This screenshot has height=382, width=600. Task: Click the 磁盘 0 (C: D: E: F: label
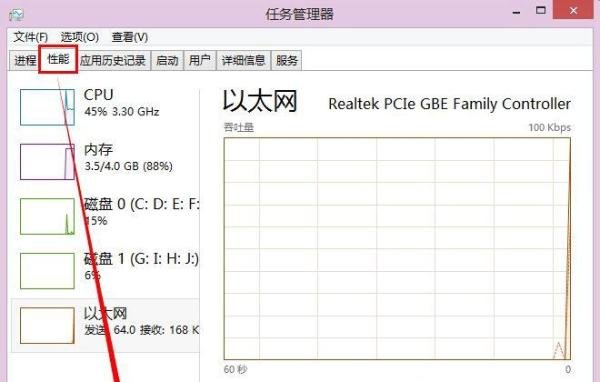(x=142, y=204)
